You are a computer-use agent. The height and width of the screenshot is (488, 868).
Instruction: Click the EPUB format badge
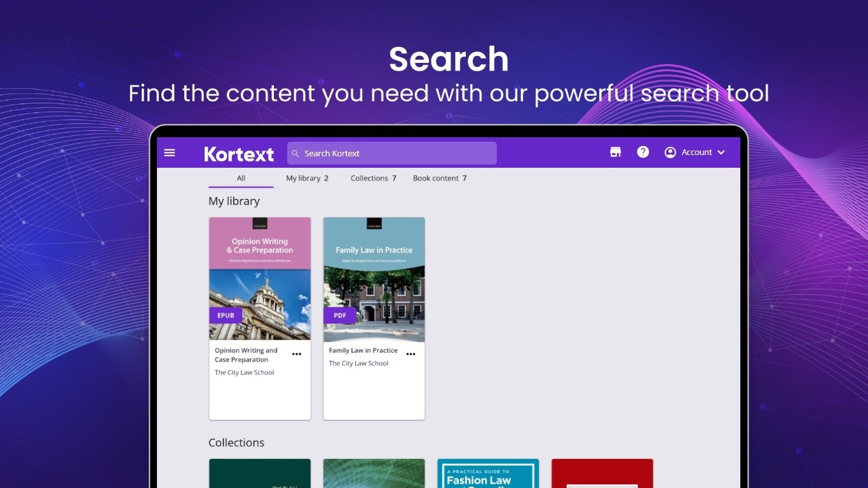tap(226, 315)
